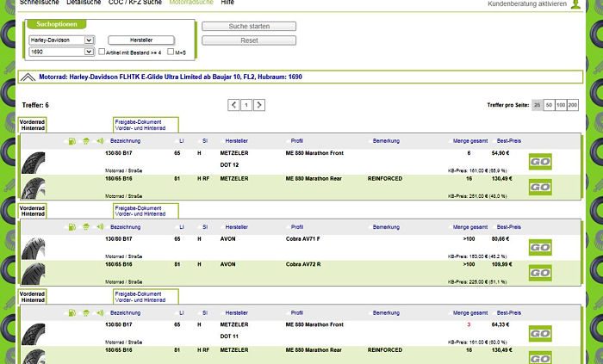Sort Avon table by Profil column
603x364 pixels.
[x=297, y=227]
